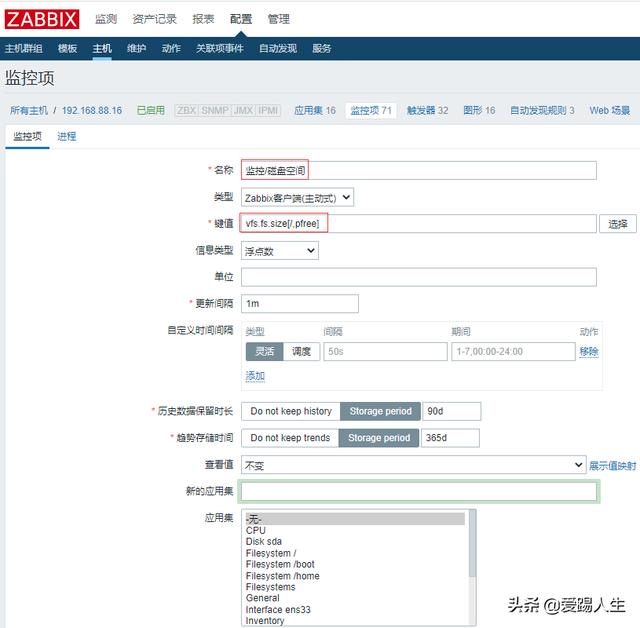640x628 pixels.
Task: Click the IPMI availability badge
Action: tap(268, 111)
